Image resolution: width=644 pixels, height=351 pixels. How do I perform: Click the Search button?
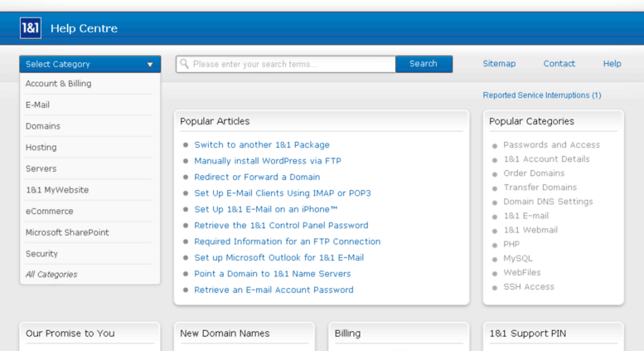pos(424,64)
